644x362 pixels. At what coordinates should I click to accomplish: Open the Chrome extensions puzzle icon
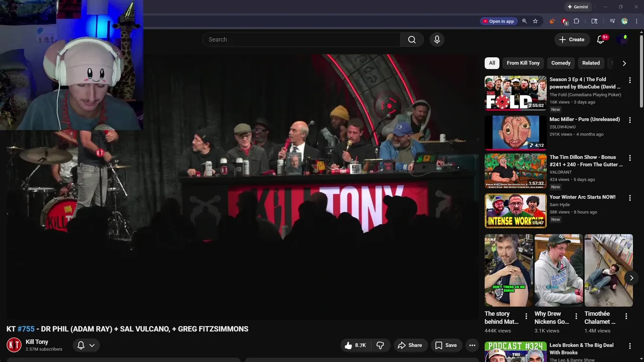click(577, 21)
